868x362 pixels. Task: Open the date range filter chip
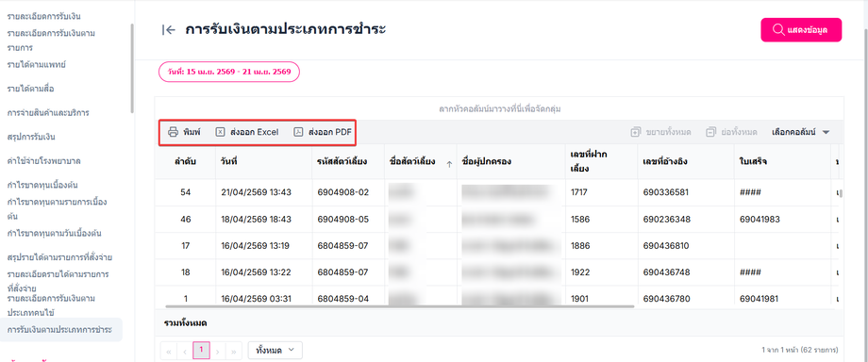[x=229, y=72]
